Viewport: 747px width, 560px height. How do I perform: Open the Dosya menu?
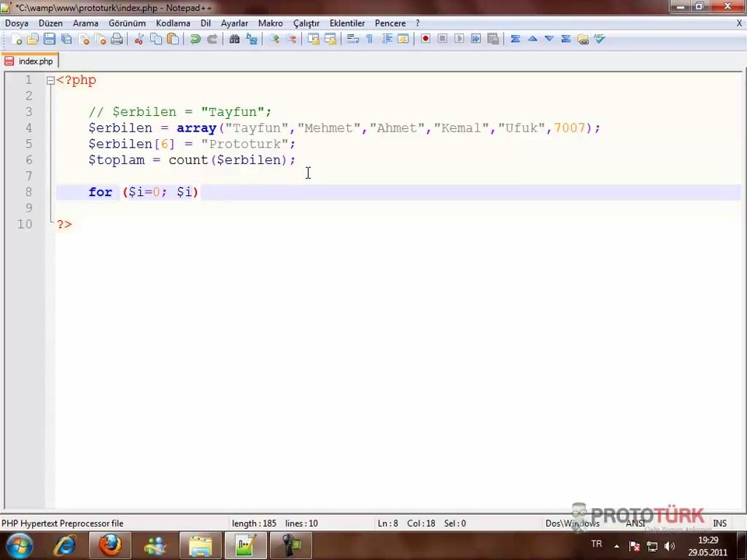click(16, 23)
